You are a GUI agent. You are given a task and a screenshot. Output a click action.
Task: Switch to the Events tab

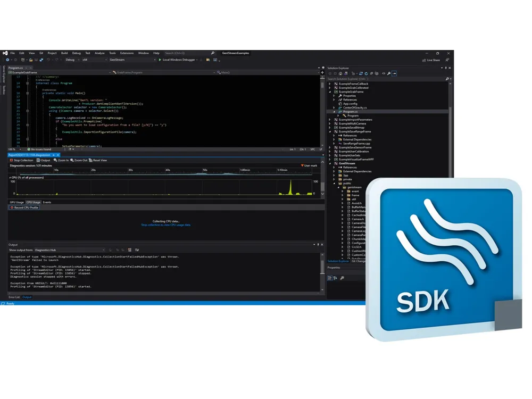tap(47, 202)
